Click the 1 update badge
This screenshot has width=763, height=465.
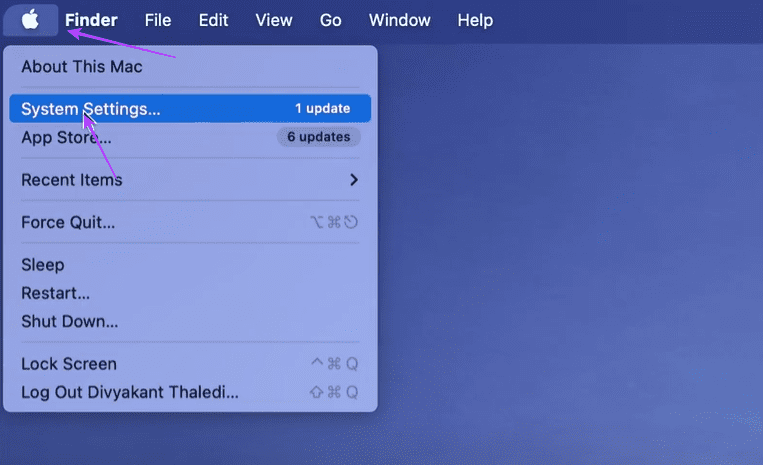(x=322, y=108)
